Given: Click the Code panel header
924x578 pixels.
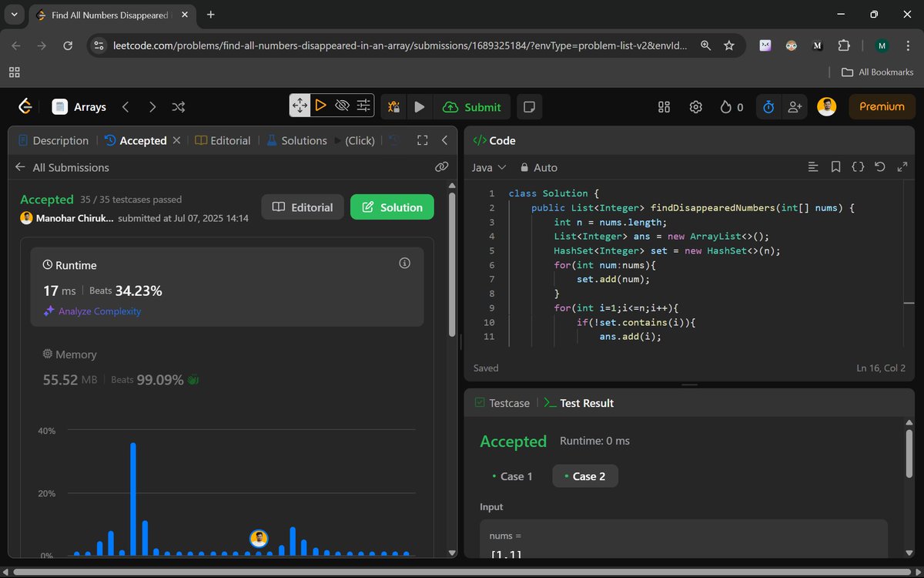Looking at the screenshot, I should click(x=494, y=140).
